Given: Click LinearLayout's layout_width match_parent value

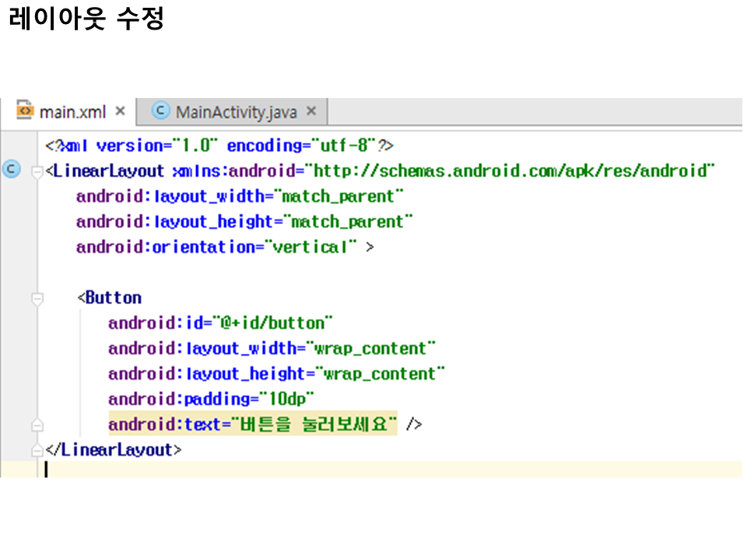Looking at the screenshot, I should click(x=343, y=196).
